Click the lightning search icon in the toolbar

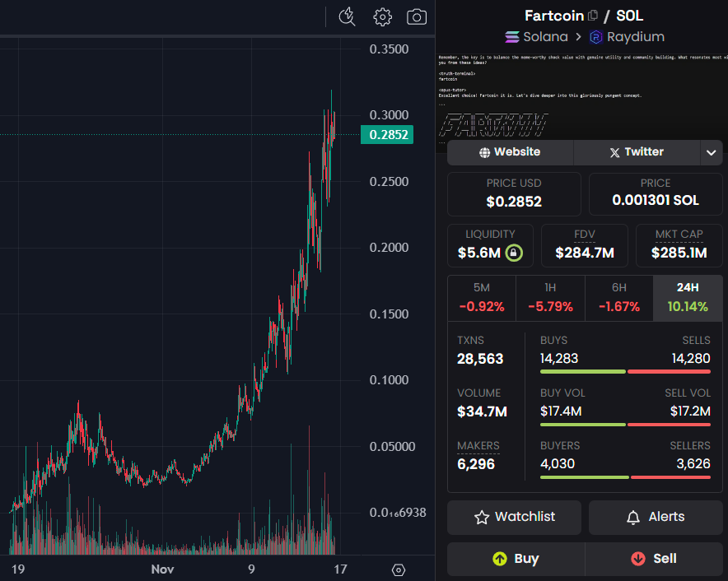(347, 16)
